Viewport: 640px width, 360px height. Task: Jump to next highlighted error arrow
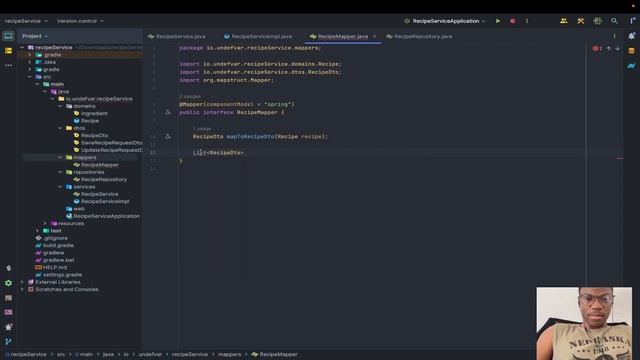[x=618, y=48]
